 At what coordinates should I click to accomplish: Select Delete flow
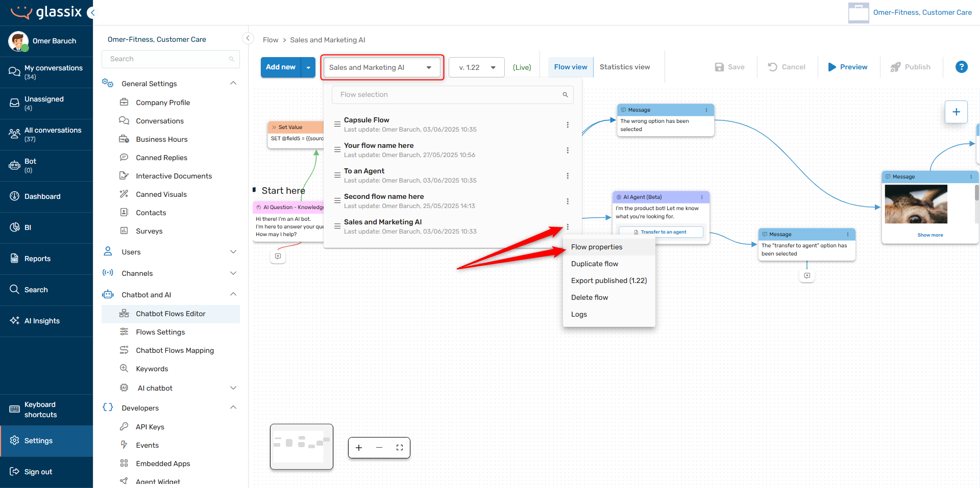pos(609,297)
